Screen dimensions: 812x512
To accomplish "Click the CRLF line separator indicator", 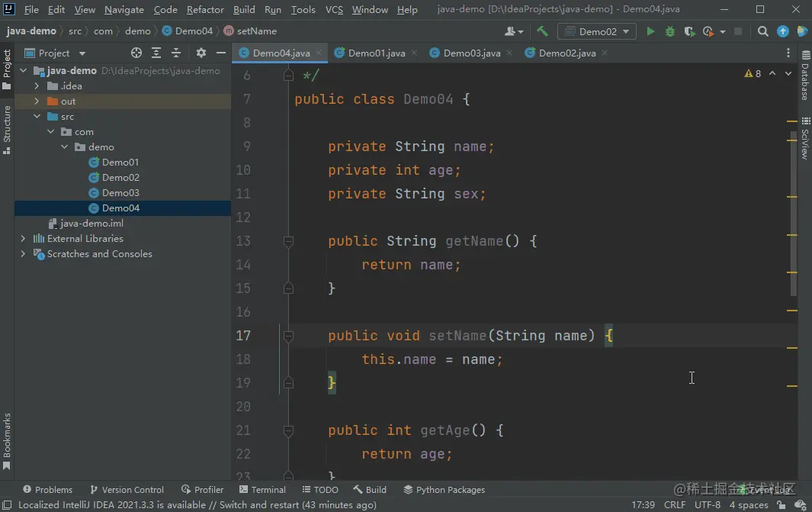I will (674, 504).
